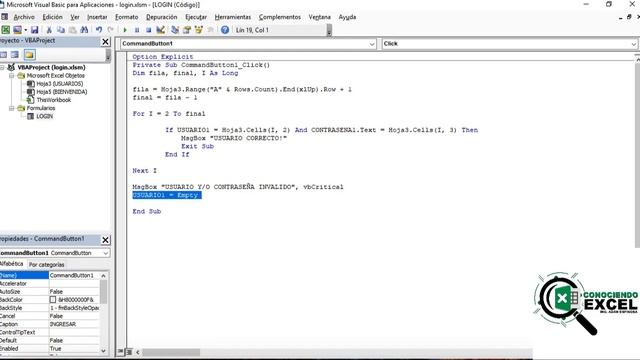The image size is (640, 360).
Task: Open the Depuración menu
Action: point(162,17)
